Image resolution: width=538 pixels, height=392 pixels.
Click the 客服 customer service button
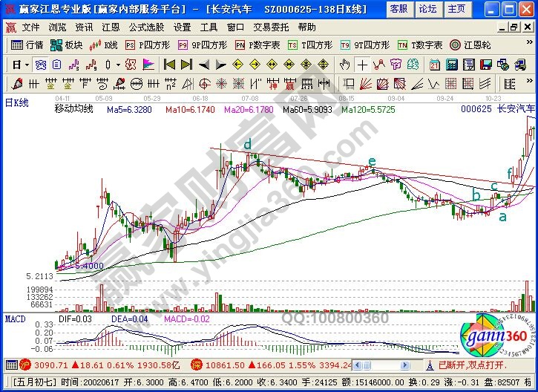[x=399, y=9]
